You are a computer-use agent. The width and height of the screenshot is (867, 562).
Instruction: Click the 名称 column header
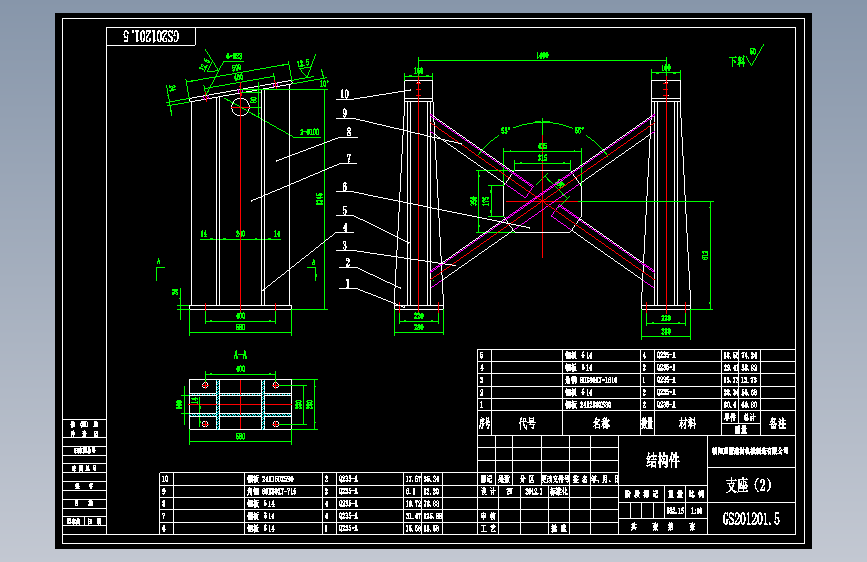pyautogui.click(x=601, y=423)
